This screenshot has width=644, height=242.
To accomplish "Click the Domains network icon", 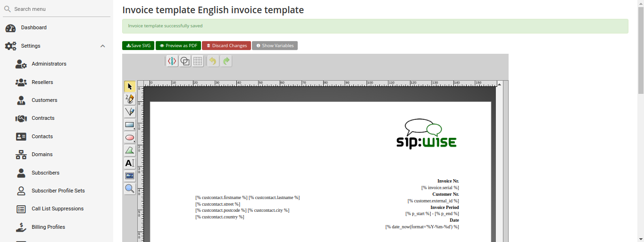I will pyautogui.click(x=21, y=155).
